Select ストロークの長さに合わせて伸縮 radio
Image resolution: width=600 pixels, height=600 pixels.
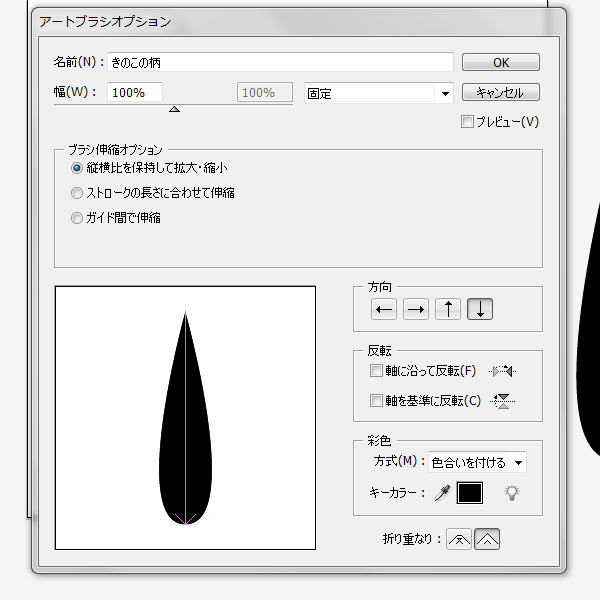pyautogui.click(x=77, y=193)
